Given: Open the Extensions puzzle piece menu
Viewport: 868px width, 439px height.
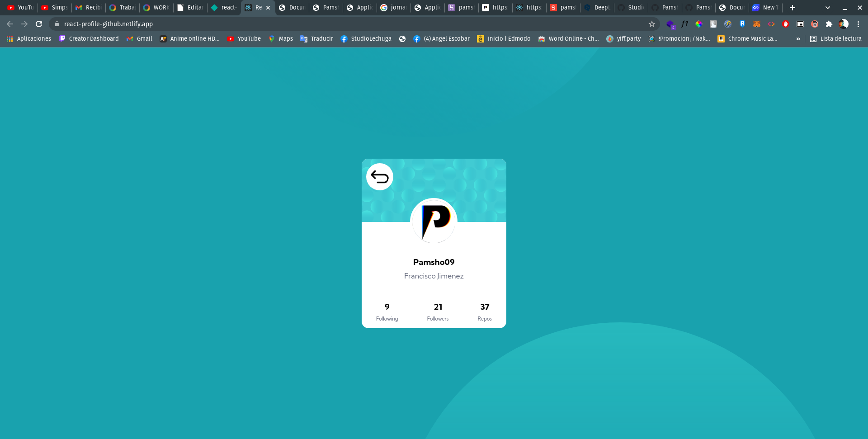Looking at the screenshot, I should (x=829, y=24).
